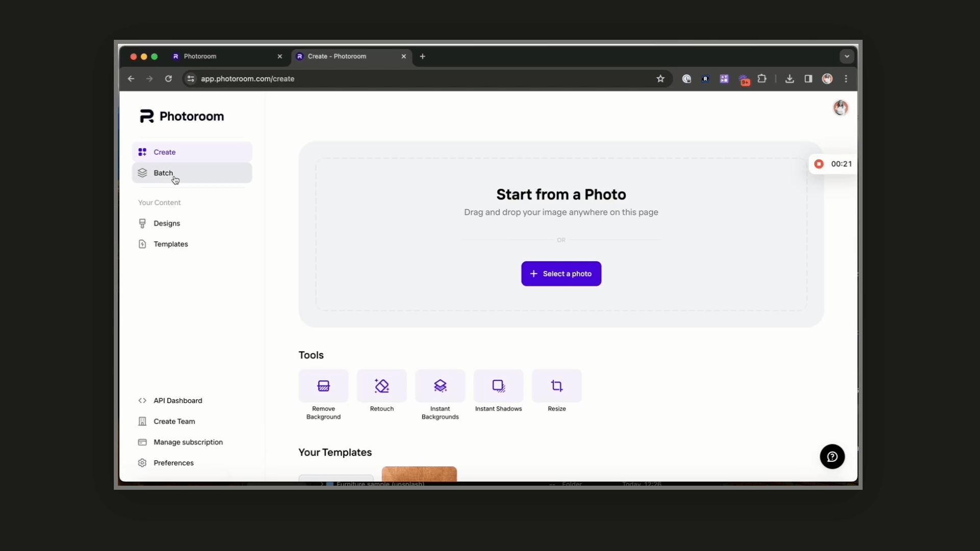Go to Templates in the sidebar
Image resolution: width=980 pixels, height=551 pixels.
pos(192,244)
